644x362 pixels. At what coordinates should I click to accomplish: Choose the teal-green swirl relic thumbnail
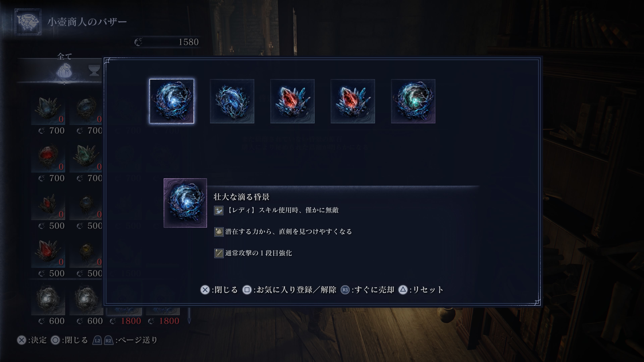413,101
